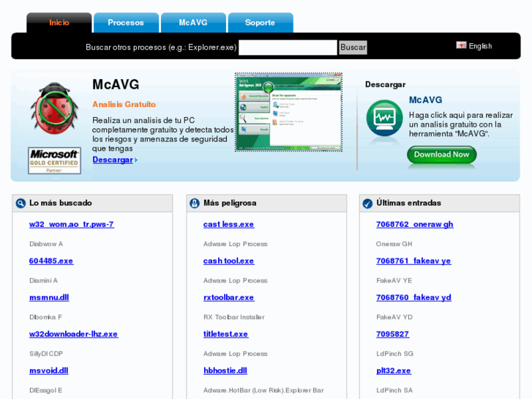Open the cash tool.exe entry

point(228,261)
